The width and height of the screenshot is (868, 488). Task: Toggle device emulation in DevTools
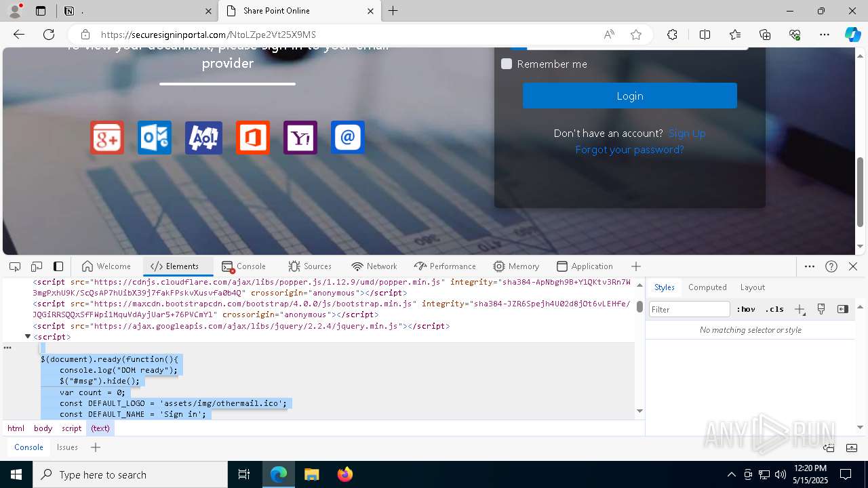37,266
